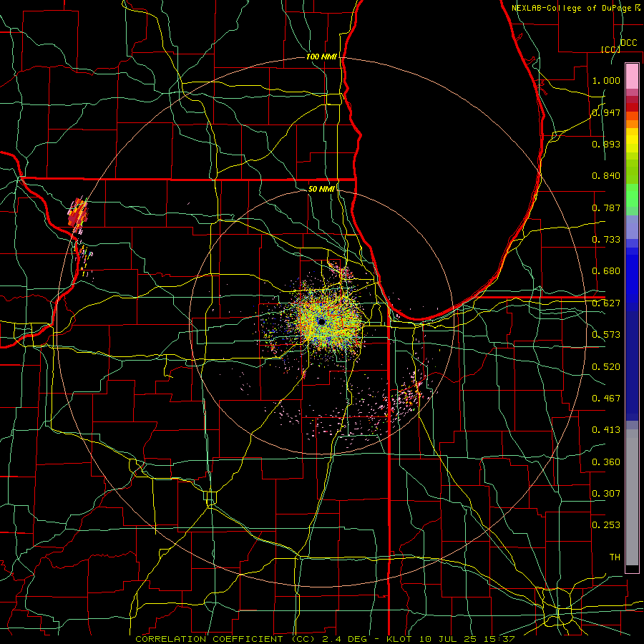Click the NEXLAB-College of DuPage credit text
The height and width of the screenshot is (644, 644).
point(575,8)
